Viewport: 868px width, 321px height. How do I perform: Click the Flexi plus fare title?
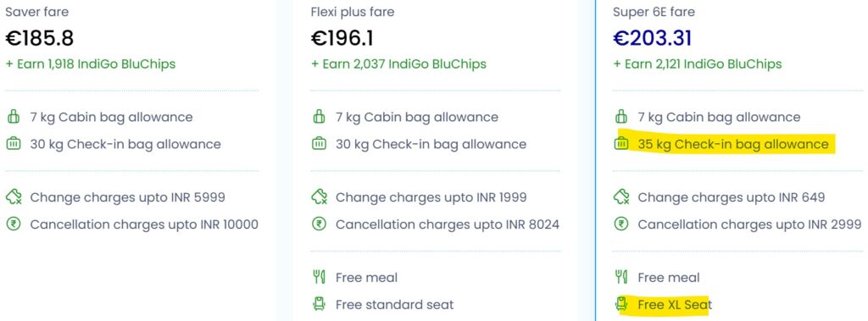[x=353, y=12]
